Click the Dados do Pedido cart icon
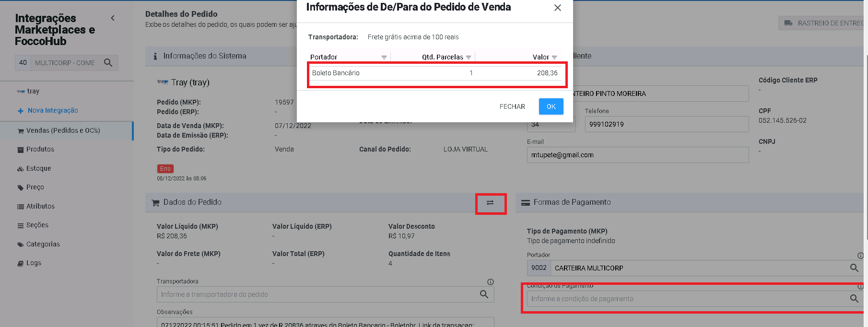 (x=155, y=203)
